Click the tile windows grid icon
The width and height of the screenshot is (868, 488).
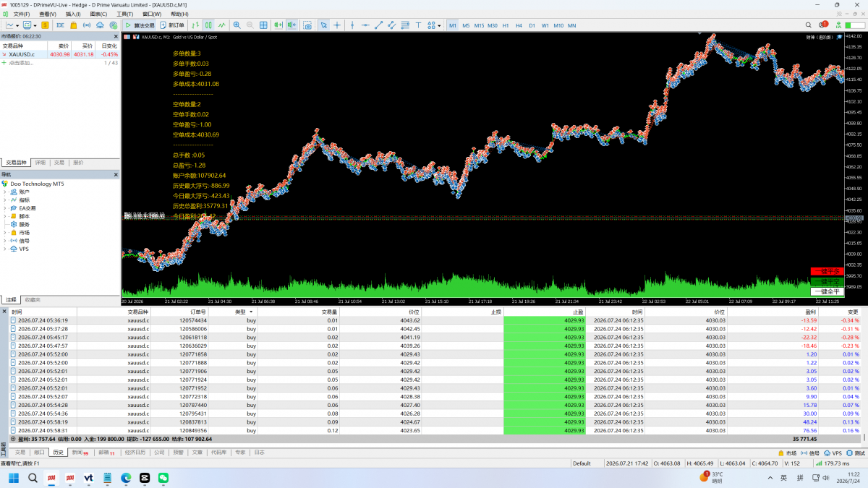coord(263,25)
